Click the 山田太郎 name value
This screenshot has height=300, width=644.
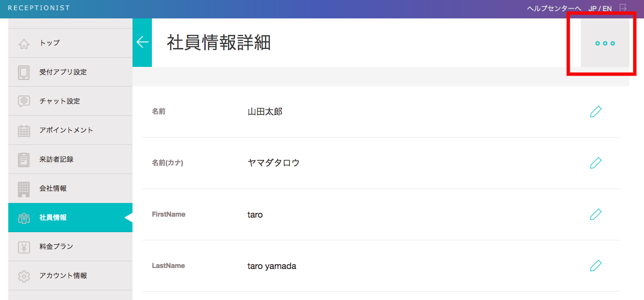click(x=265, y=112)
